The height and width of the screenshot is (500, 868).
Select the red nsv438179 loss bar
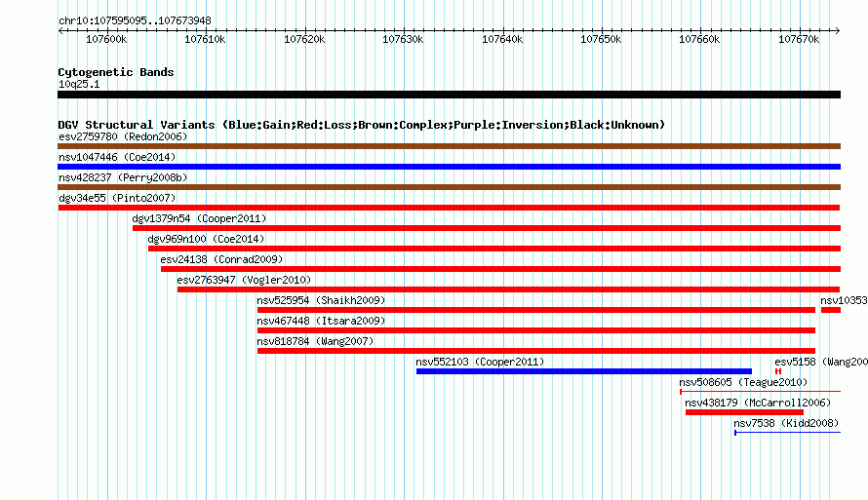tap(744, 412)
